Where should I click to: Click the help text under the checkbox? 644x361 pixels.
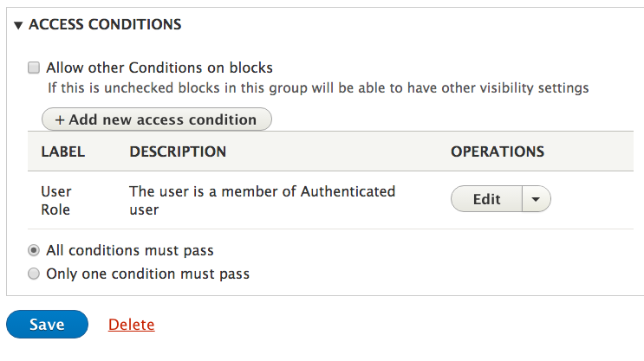click(x=317, y=87)
